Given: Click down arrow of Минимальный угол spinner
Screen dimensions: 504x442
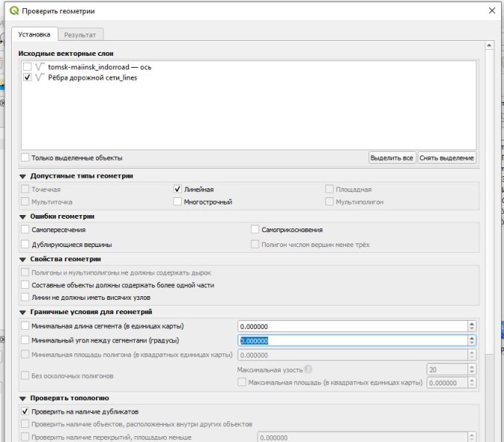Looking at the screenshot, I should [471, 343].
